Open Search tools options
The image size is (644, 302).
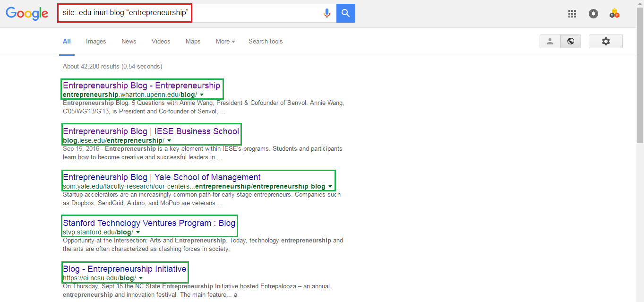(x=266, y=41)
